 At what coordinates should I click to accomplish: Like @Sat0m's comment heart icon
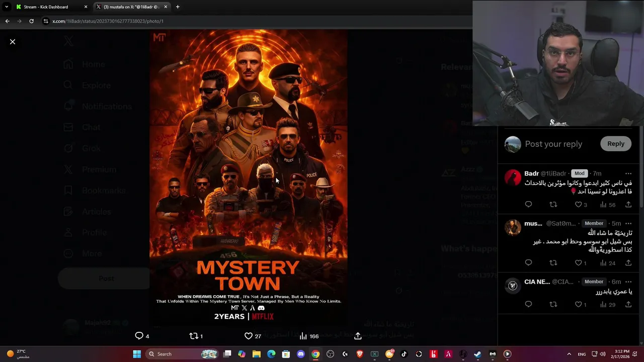click(579, 263)
